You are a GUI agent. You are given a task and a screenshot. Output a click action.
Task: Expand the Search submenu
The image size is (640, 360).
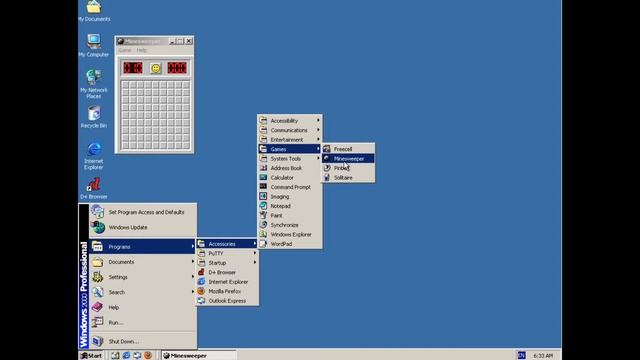143,292
